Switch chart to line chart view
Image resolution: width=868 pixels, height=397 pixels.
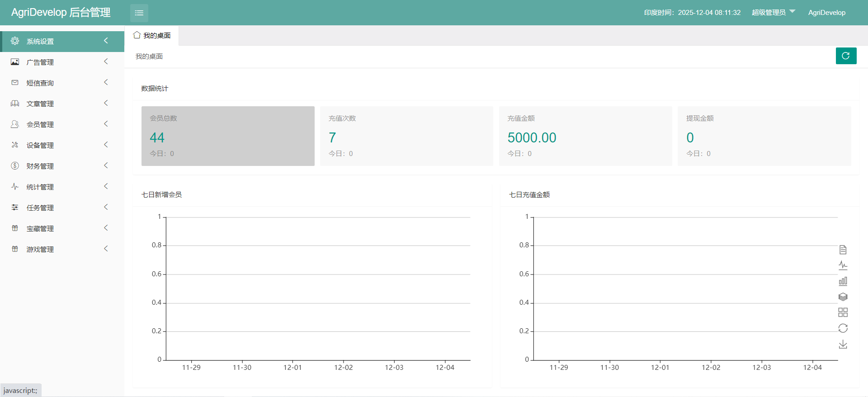(x=843, y=265)
